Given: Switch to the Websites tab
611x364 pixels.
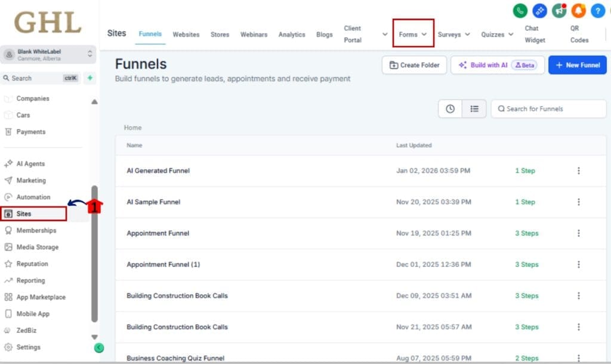Looking at the screenshot, I should coord(186,35).
